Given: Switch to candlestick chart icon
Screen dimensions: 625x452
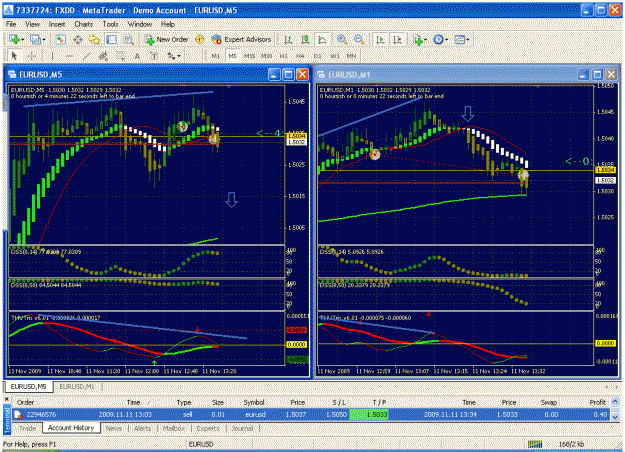Looking at the screenshot, I should [305, 39].
